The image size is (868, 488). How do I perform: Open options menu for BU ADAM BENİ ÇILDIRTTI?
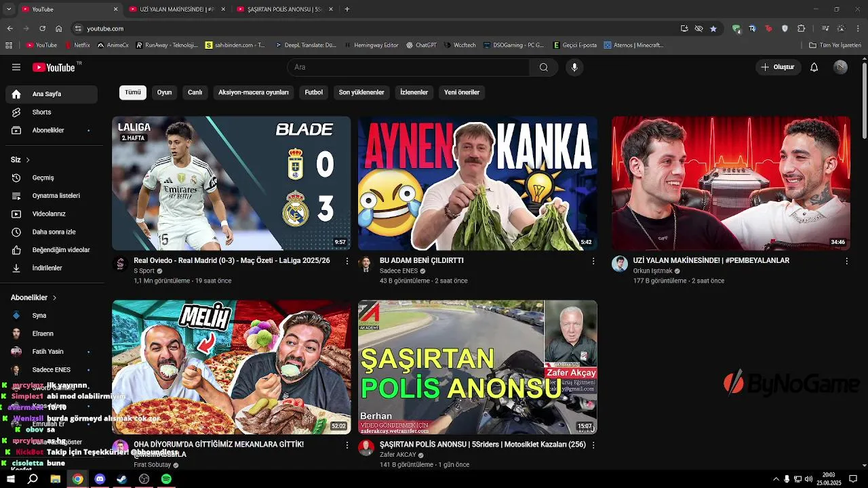tap(593, 261)
